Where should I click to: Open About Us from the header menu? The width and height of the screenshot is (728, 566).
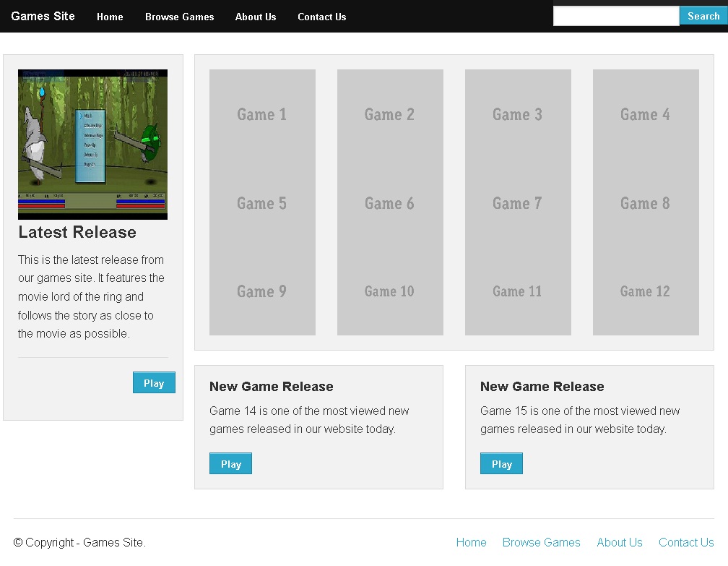click(x=256, y=16)
